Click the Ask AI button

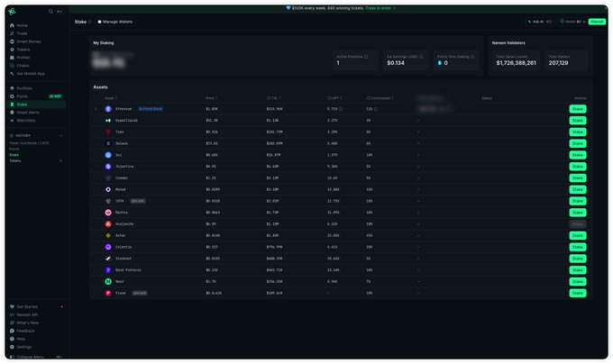539,22
